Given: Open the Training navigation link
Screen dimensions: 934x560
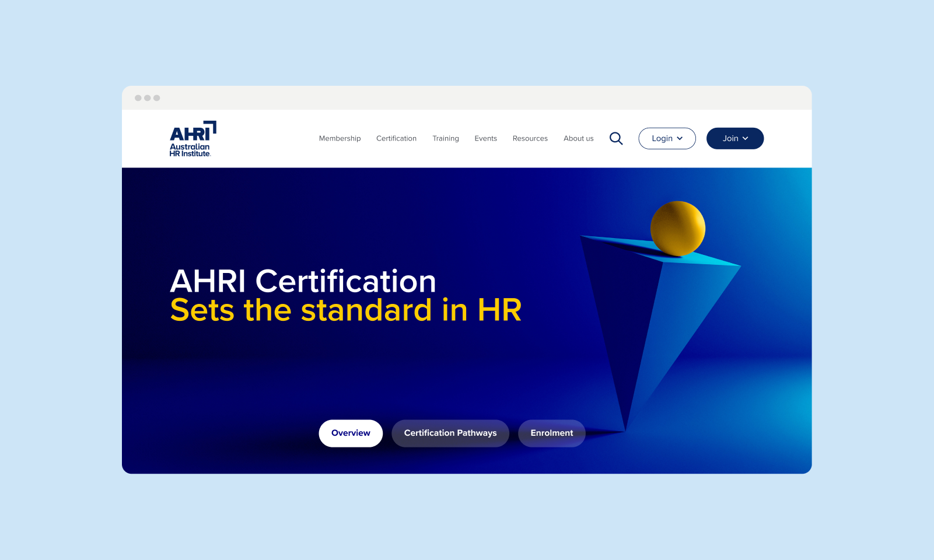Looking at the screenshot, I should pos(445,138).
